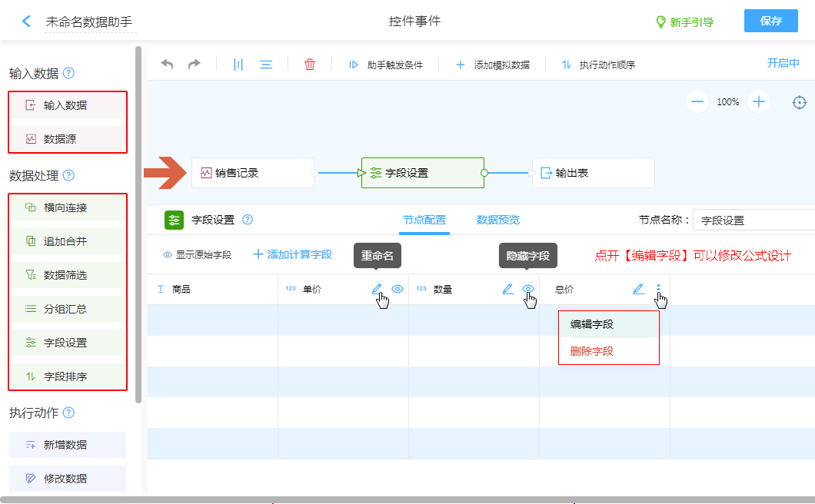815x504 pixels.
Task: Click the pencil icon in 总价 column
Action: (638, 289)
